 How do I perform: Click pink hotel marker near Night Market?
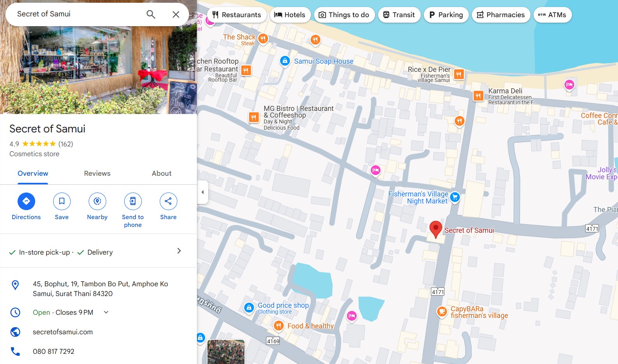coord(375,170)
